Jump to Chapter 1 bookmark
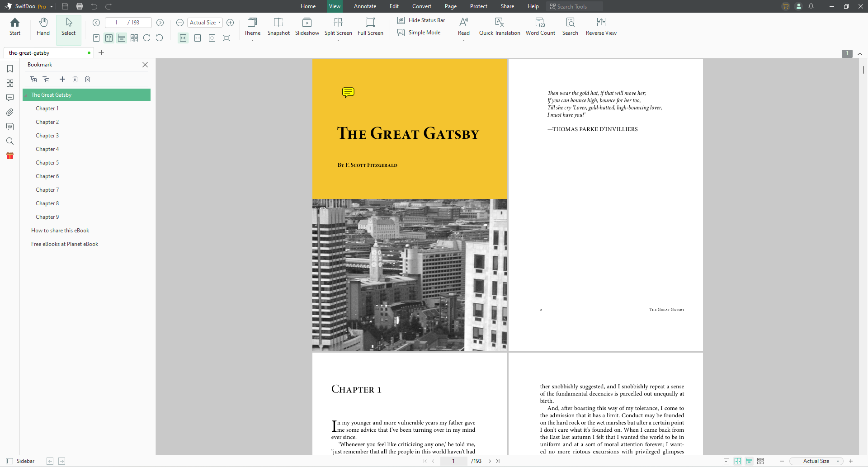 (x=47, y=108)
